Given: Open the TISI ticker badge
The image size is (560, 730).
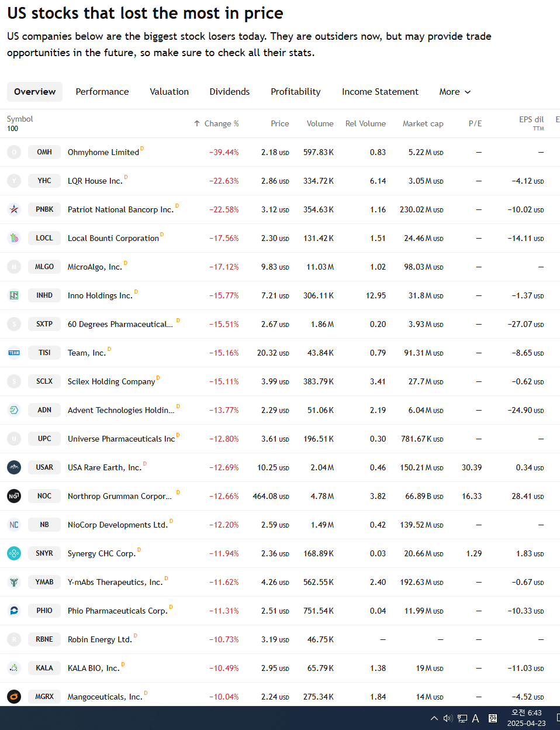Looking at the screenshot, I should click(x=44, y=353).
